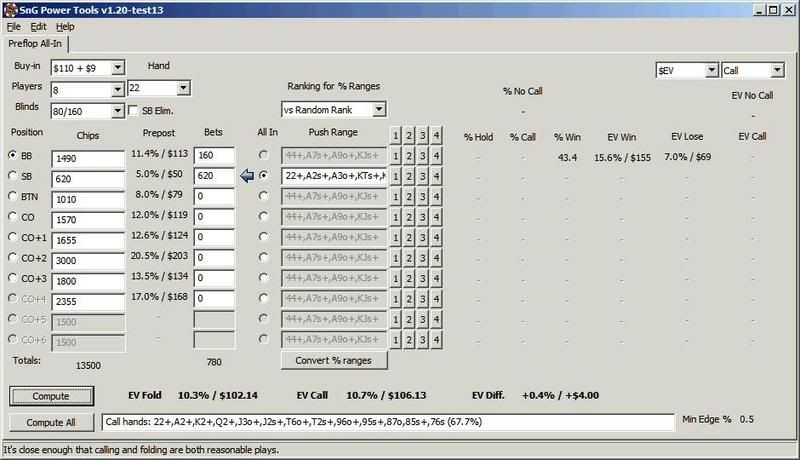The height and width of the screenshot is (460, 800).
Task: Click header preset button 4 above push ranges
Action: pyautogui.click(x=438, y=135)
